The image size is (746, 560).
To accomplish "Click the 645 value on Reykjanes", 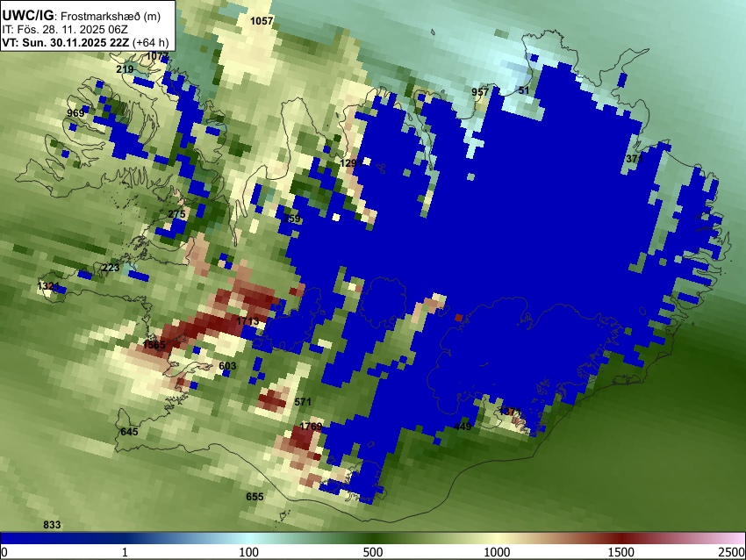I will coord(129,432).
